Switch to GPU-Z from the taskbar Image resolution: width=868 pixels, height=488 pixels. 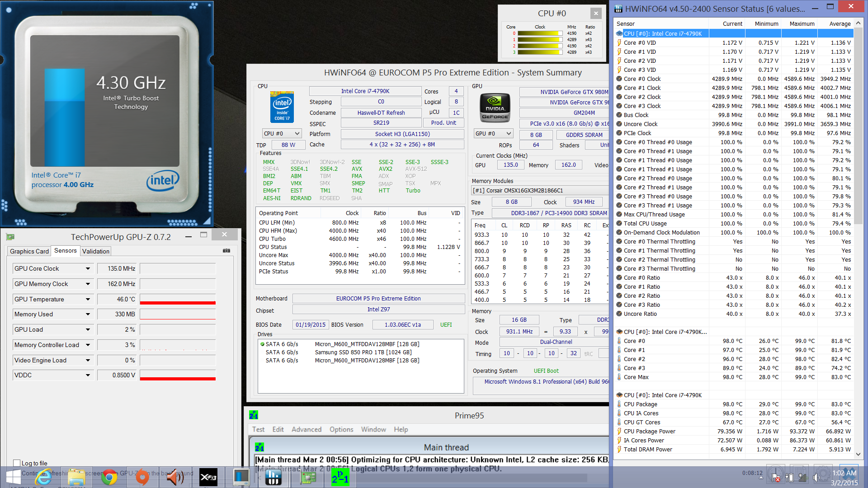coord(308,477)
